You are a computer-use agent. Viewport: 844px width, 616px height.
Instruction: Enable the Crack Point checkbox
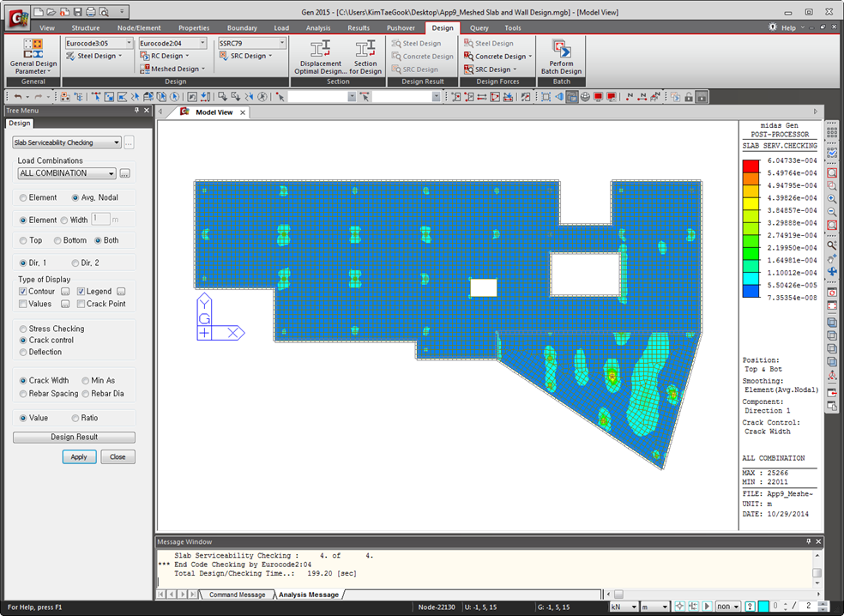[81, 304]
